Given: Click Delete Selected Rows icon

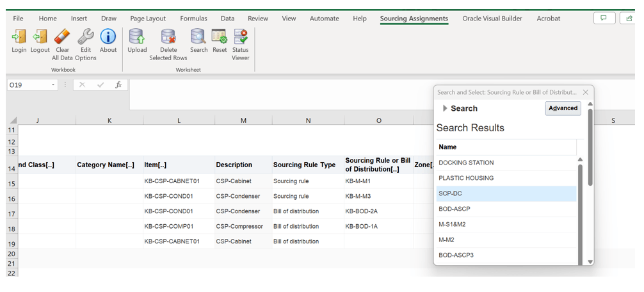Looking at the screenshot, I should [168, 36].
